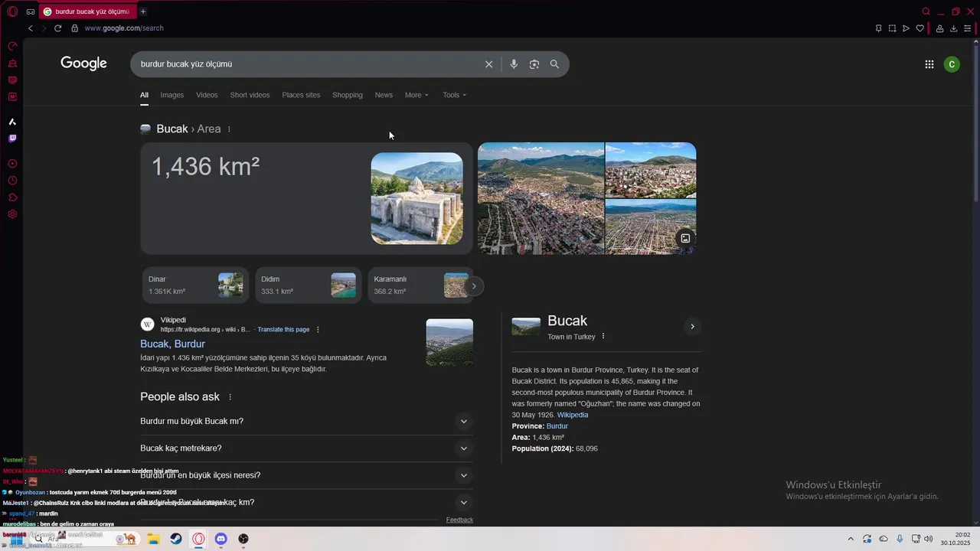Viewport: 980px width, 551px height.
Task: Reload the current page
Action: coord(57,28)
